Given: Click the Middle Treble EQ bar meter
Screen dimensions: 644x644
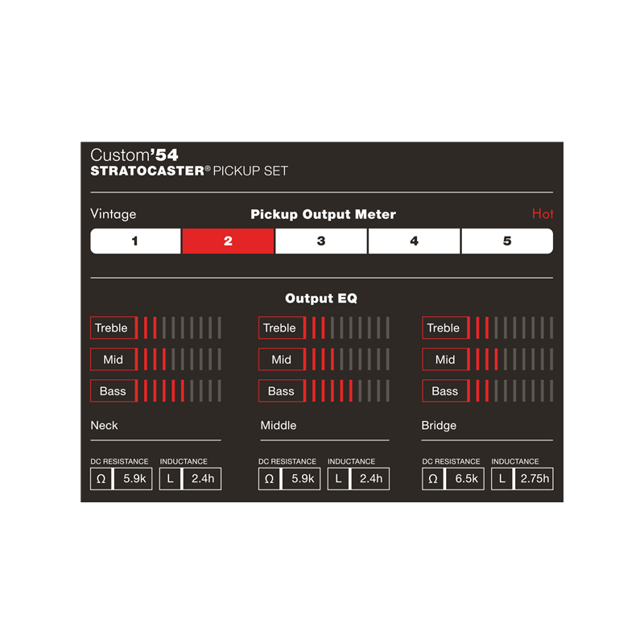Looking at the screenshot, I should click(x=348, y=328).
